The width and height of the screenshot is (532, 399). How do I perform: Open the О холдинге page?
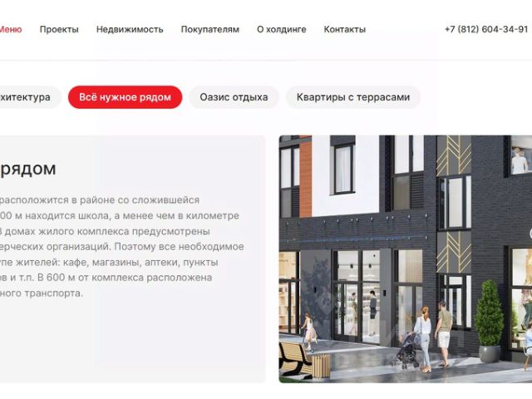281,30
